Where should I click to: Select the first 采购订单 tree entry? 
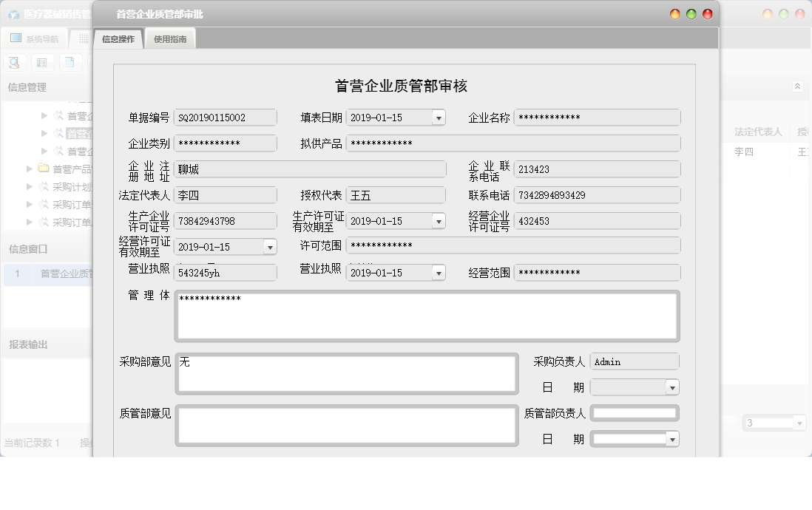click(59, 204)
